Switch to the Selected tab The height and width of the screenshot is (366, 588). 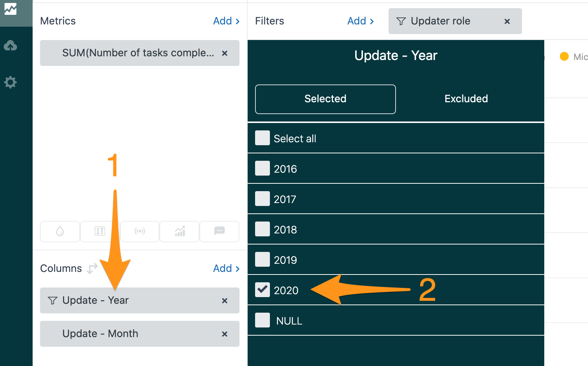(x=326, y=99)
